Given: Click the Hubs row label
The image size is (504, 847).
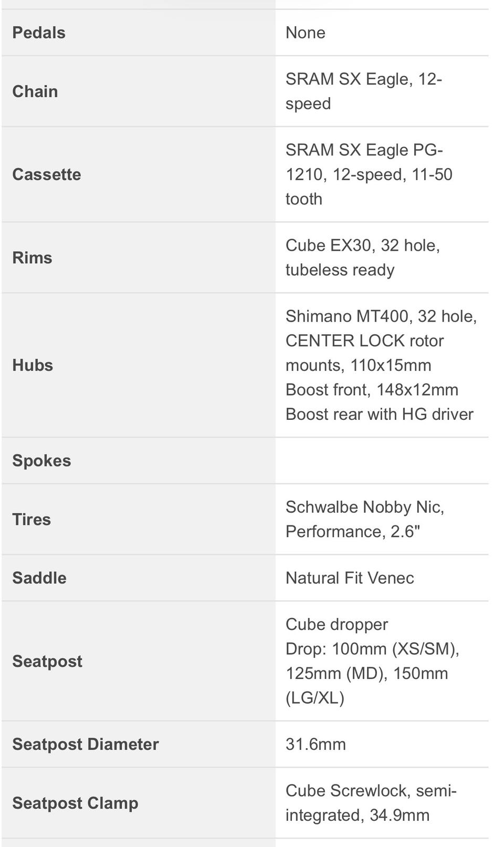Looking at the screenshot, I should (x=33, y=365).
